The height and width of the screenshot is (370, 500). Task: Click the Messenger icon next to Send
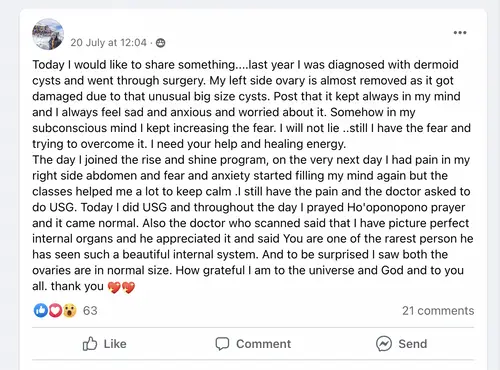pos(384,344)
